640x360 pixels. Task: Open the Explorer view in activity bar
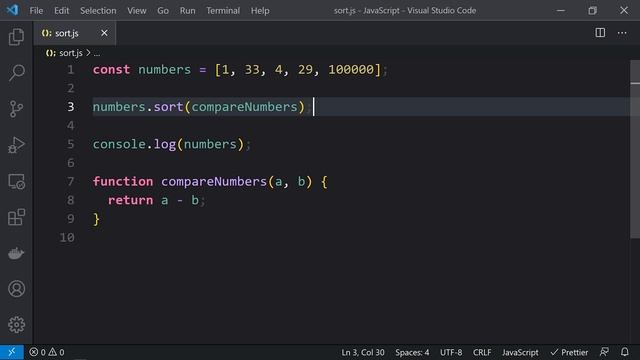pyautogui.click(x=16, y=37)
